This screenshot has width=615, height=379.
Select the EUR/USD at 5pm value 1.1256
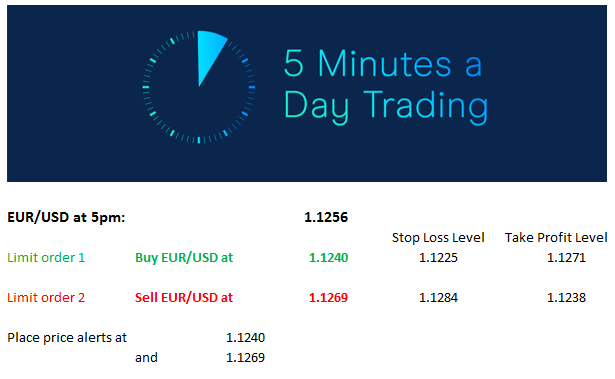(326, 217)
